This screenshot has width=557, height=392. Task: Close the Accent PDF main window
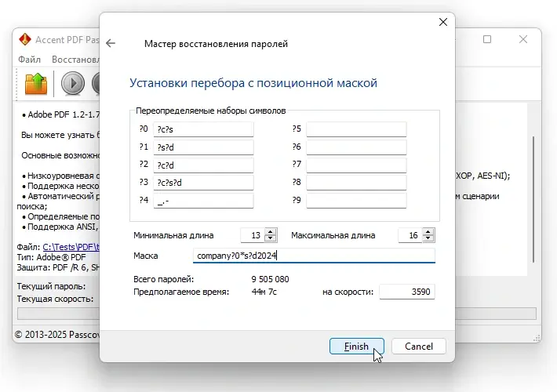pyautogui.click(x=523, y=39)
